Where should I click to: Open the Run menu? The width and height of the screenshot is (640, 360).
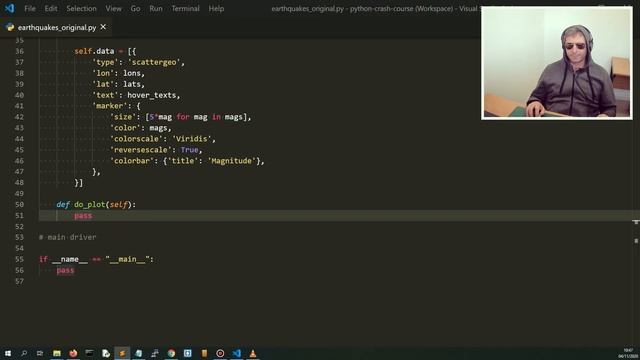pos(156,8)
